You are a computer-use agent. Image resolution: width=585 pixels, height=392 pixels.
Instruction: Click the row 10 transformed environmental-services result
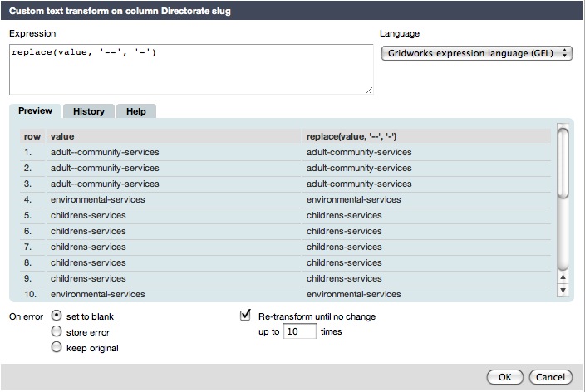354,294
